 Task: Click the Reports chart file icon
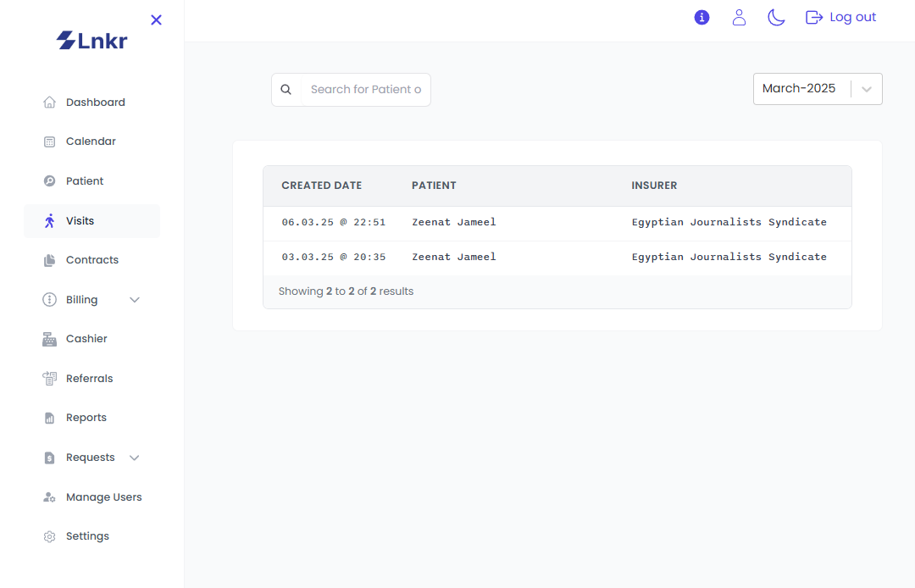point(50,418)
